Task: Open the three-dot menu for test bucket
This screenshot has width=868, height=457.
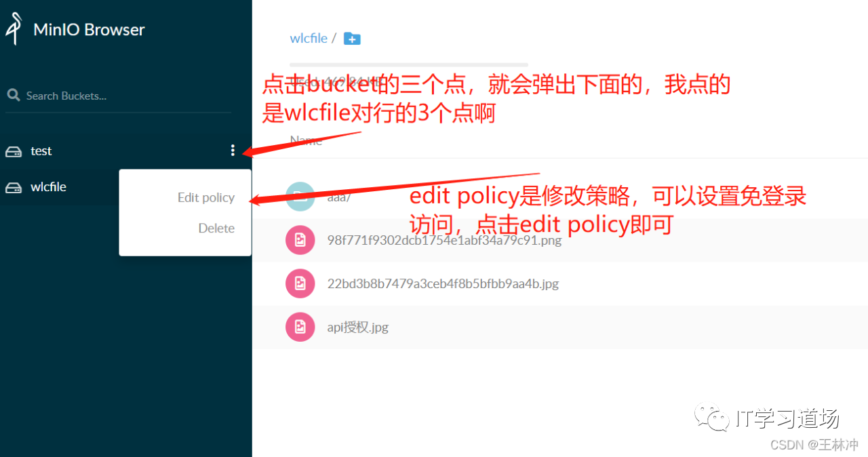Action: pyautogui.click(x=233, y=151)
